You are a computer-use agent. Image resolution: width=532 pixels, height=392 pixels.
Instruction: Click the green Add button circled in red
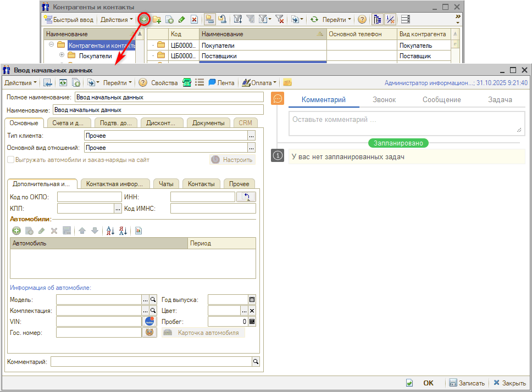click(x=143, y=19)
